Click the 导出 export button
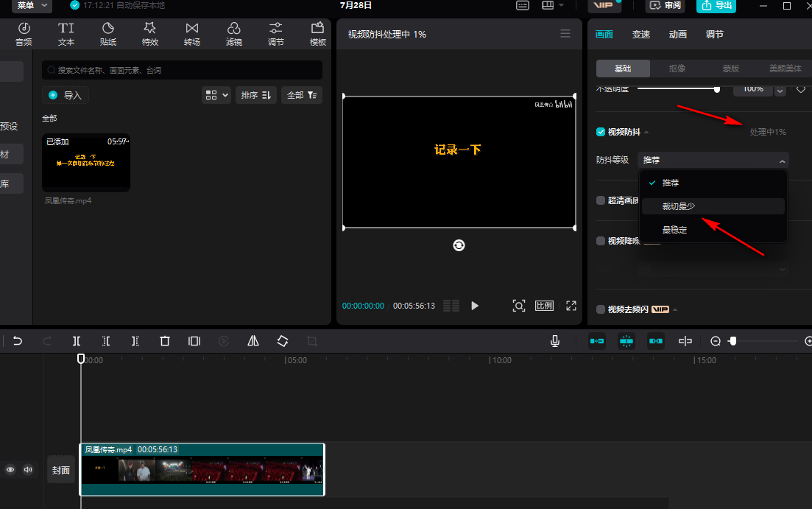 pyautogui.click(x=716, y=6)
